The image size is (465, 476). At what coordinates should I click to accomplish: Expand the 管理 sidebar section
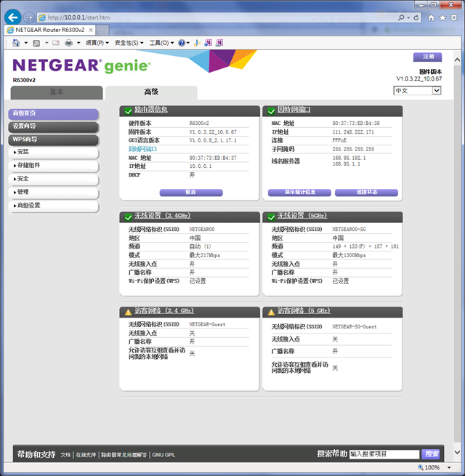(x=54, y=193)
